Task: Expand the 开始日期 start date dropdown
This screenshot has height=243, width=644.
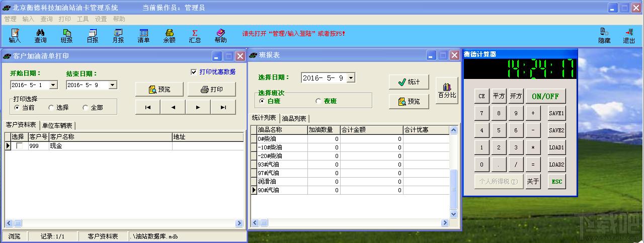Action: click(53, 85)
